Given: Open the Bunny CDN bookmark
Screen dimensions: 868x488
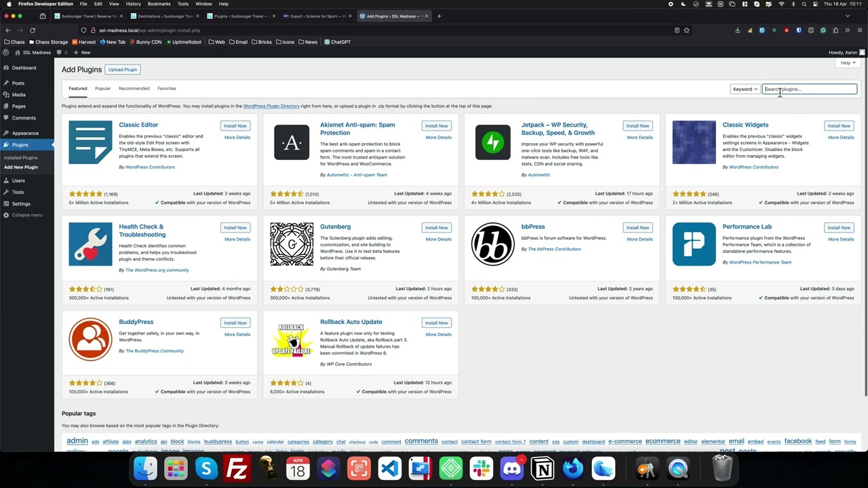Looking at the screenshot, I should (x=146, y=42).
